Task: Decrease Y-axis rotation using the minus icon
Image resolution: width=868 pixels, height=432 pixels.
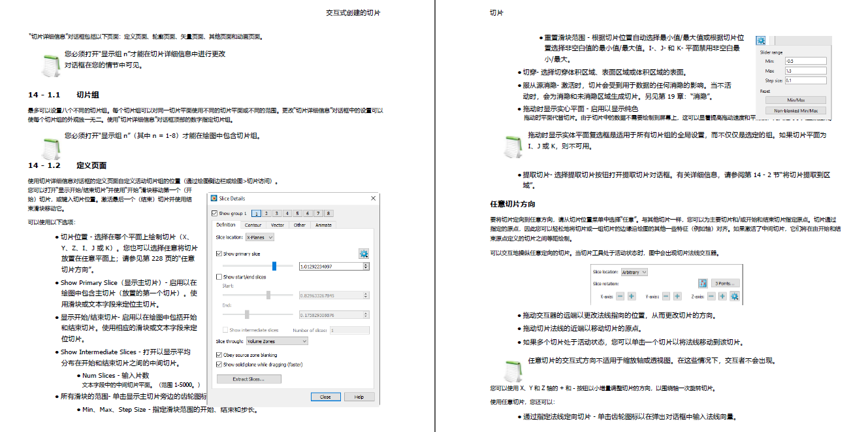Action: 666,297
